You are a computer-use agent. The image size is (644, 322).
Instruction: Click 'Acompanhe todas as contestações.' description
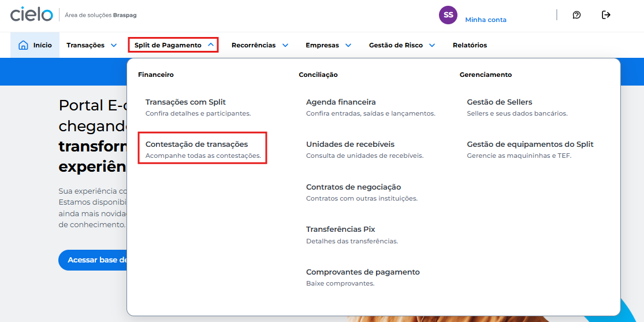coord(203,156)
